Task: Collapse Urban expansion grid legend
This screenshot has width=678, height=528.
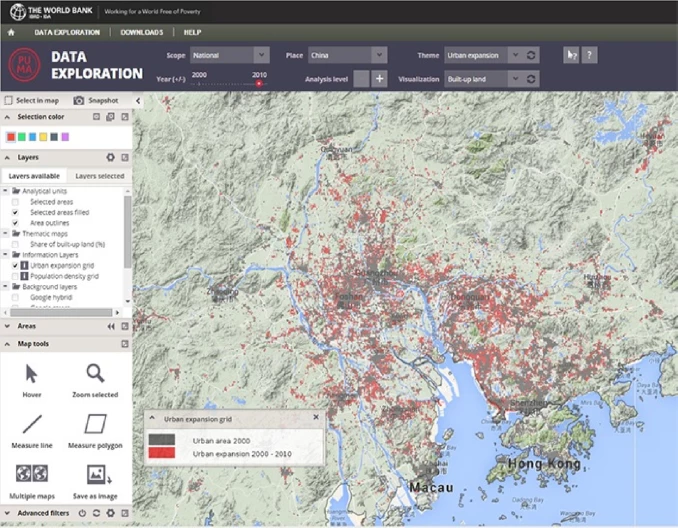Action: coord(152,418)
